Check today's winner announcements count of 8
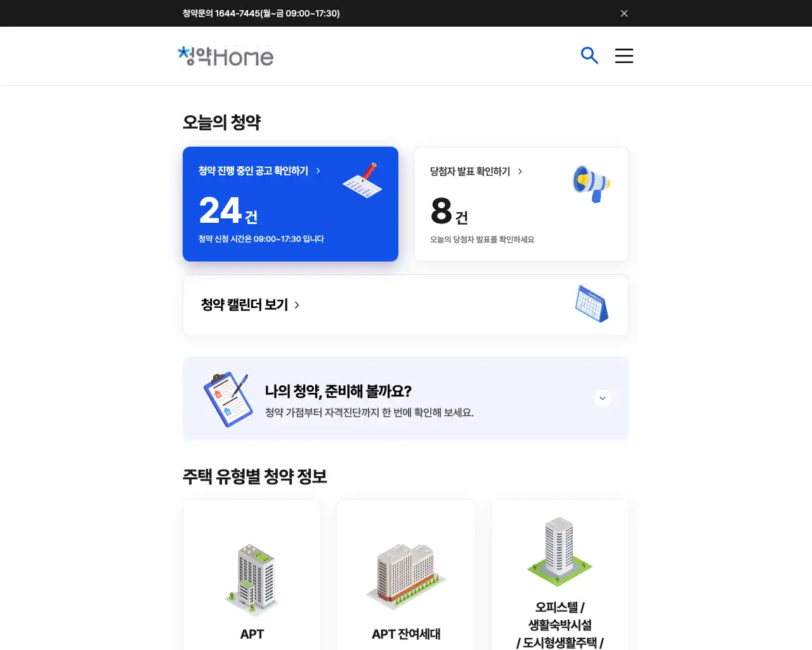Image resolution: width=812 pixels, height=650 pixels. [449, 213]
